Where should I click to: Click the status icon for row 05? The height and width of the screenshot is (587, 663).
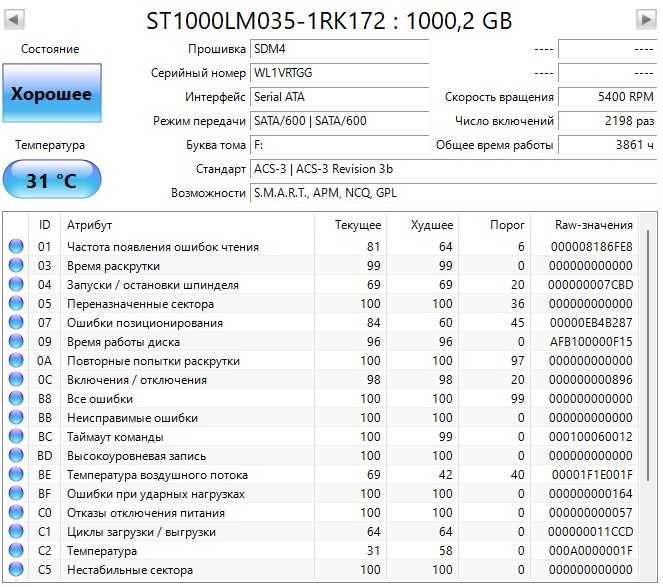pyautogui.click(x=16, y=304)
